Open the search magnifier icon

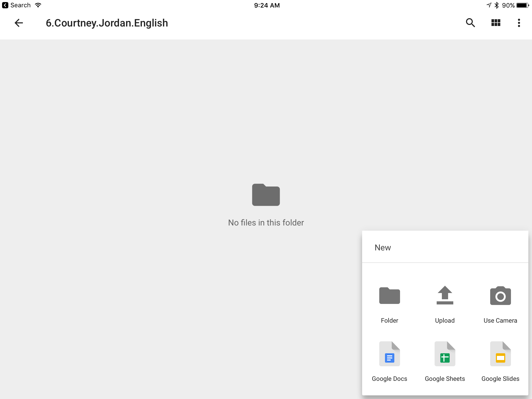tap(470, 23)
